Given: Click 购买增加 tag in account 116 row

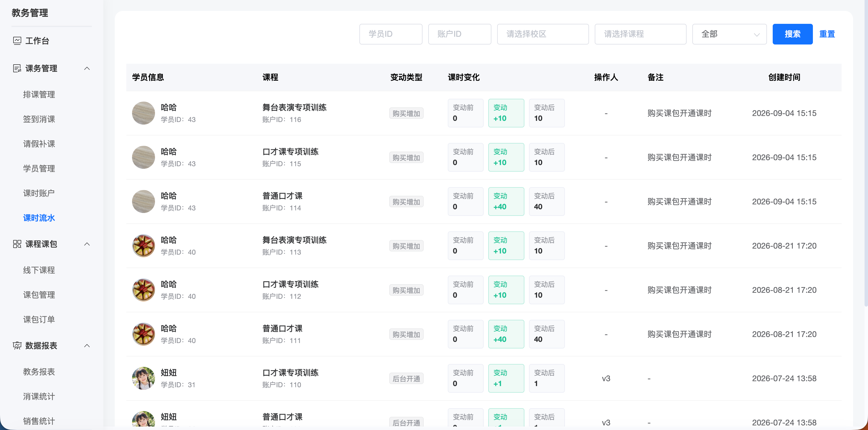Looking at the screenshot, I should point(406,113).
